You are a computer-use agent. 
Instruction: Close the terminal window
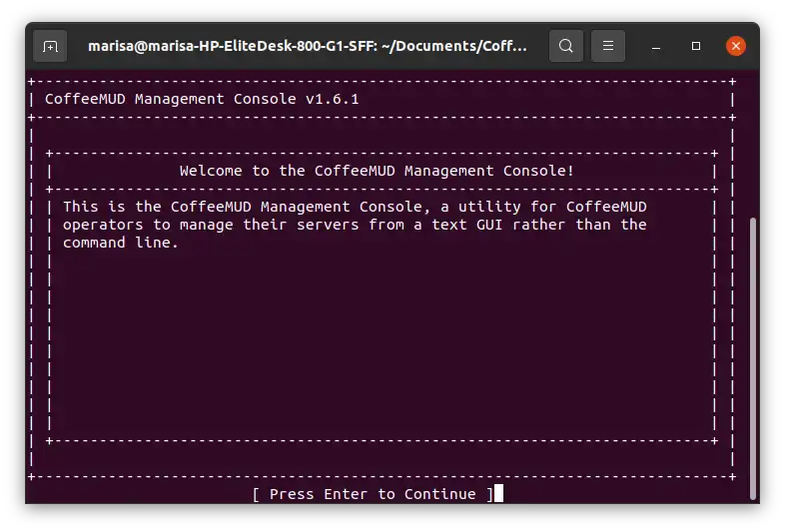coord(736,46)
